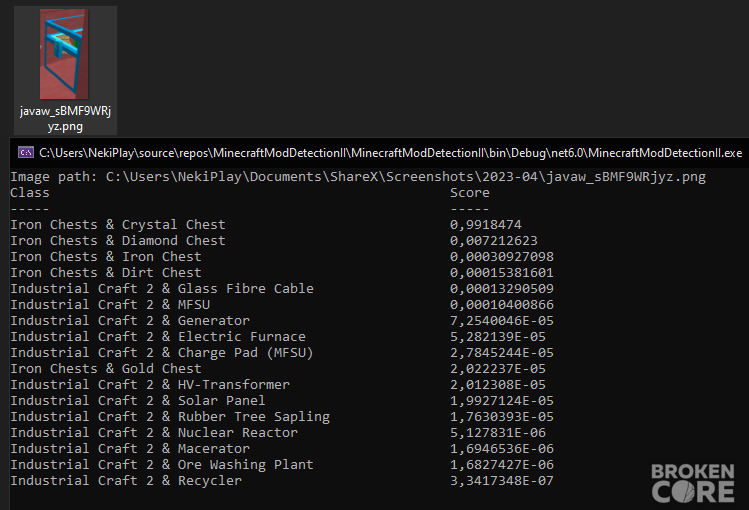This screenshot has height=510, width=749.
Task: Click the score 7,2540046E-05
Action: pos(502,321)
